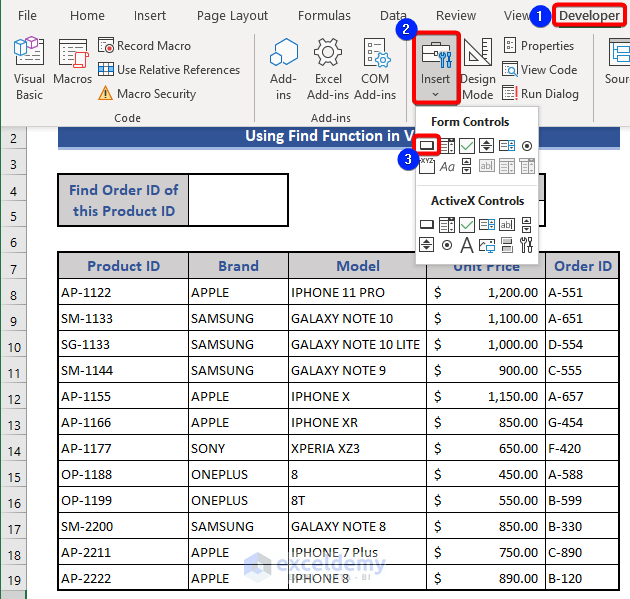The image size is (630, 599).
Task: Select Group Box from Form Controls
Action: coord(427,166)
